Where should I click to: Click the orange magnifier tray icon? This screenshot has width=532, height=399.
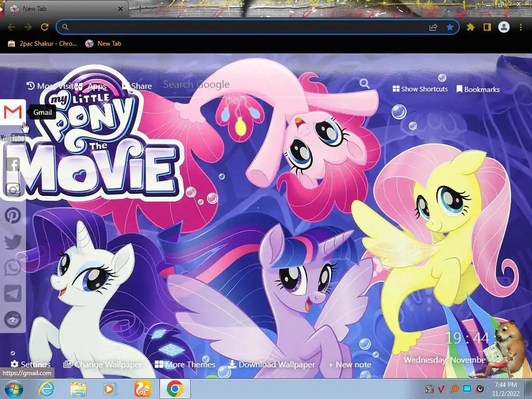455,389
